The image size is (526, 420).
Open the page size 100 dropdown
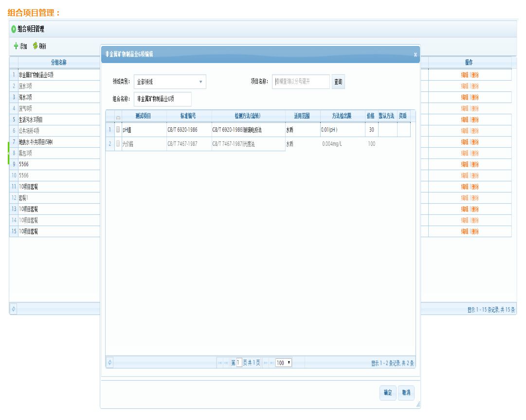click(283, 363)
